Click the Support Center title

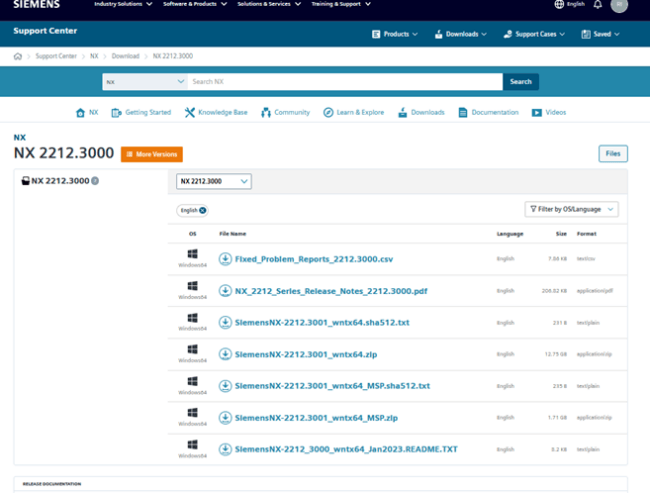tap(45, 31)
